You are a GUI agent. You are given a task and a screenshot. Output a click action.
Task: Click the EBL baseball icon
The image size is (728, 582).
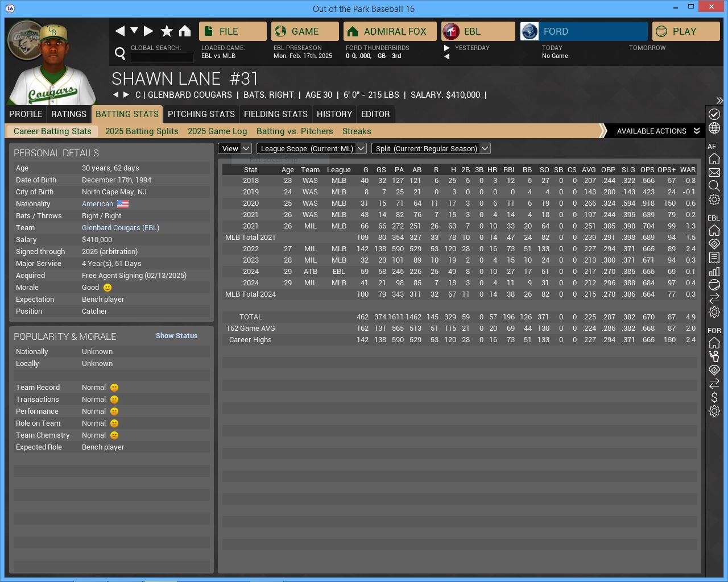[x=714, y=285]
